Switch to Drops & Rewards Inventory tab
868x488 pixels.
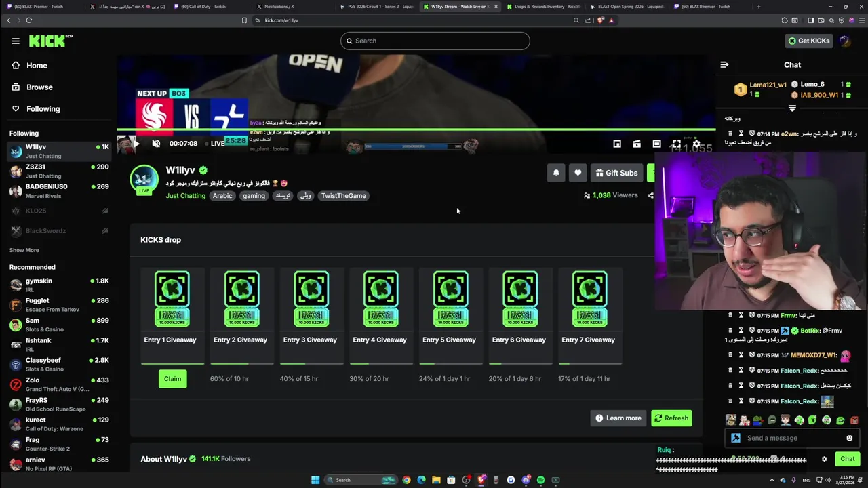pos(545,7)
